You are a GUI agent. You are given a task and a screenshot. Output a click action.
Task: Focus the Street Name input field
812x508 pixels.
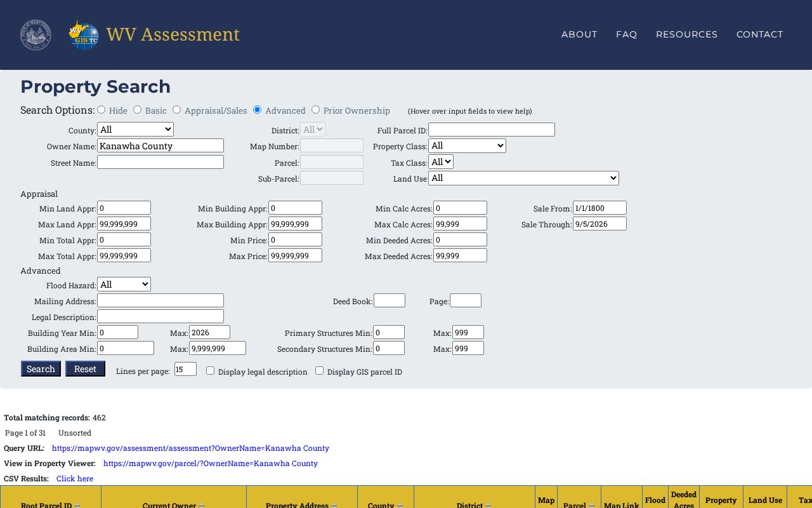tap(160, 162)
